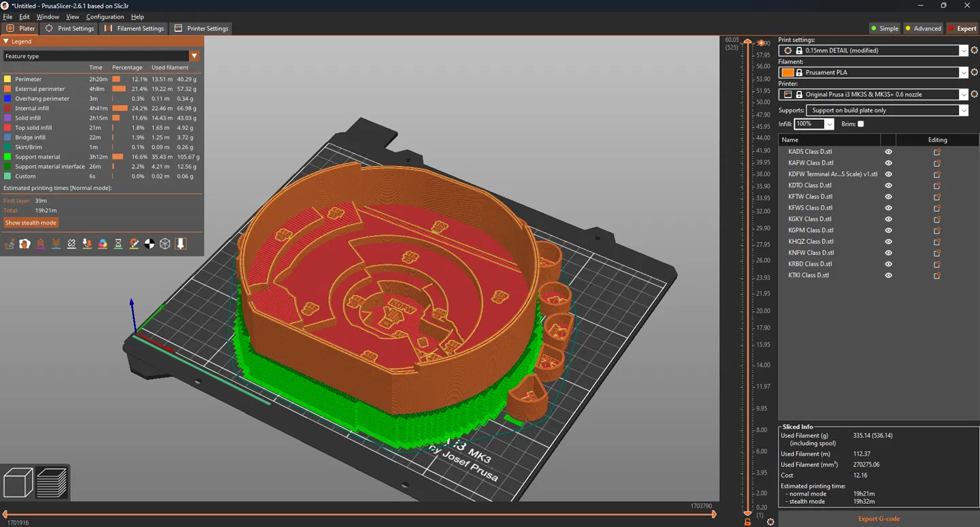Toggle Retractions icon in legend toolbar
This screenshot has width=980, height=527.
click(41, 244)
